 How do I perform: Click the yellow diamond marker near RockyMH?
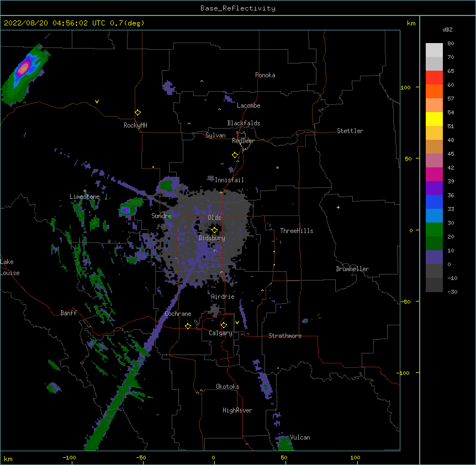pyautogui.click(x=137, y=113)
